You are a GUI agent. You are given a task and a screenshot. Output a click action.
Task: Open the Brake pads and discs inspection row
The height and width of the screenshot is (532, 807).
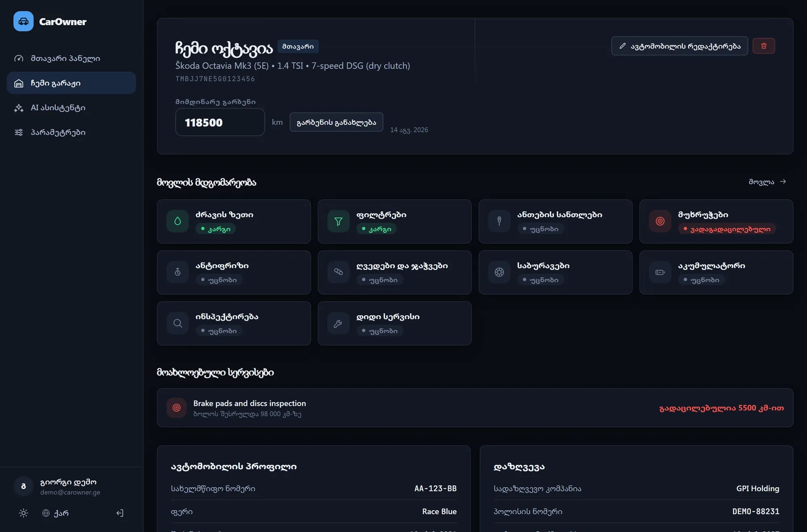tap(475, 408)
